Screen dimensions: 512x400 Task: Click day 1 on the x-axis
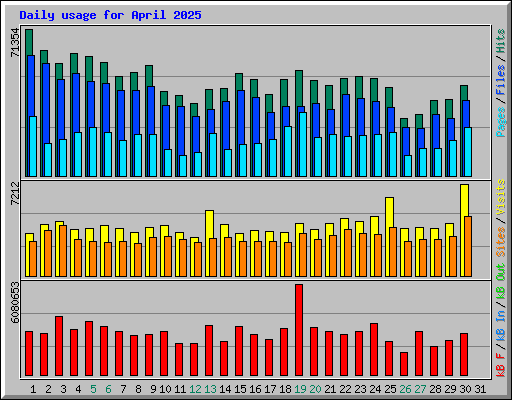point(33,389)
